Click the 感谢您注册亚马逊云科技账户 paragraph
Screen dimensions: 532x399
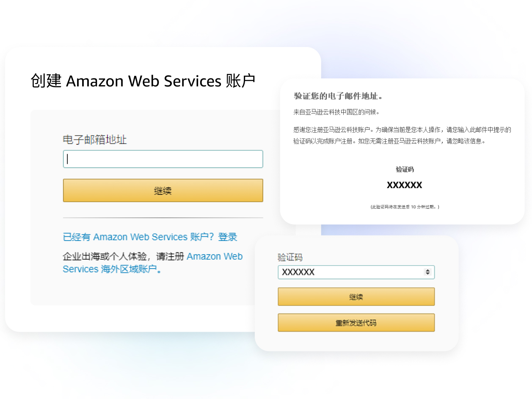402,135
